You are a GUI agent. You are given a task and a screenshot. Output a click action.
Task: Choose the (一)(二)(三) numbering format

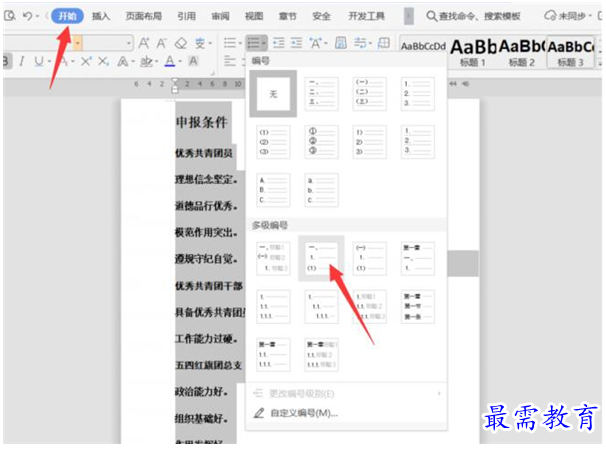(x=369, y=94)
